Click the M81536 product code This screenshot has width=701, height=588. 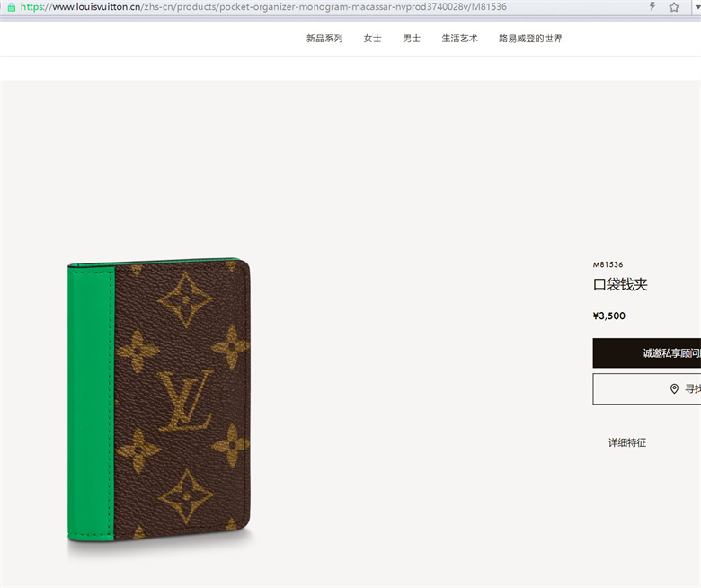(608, 264)
